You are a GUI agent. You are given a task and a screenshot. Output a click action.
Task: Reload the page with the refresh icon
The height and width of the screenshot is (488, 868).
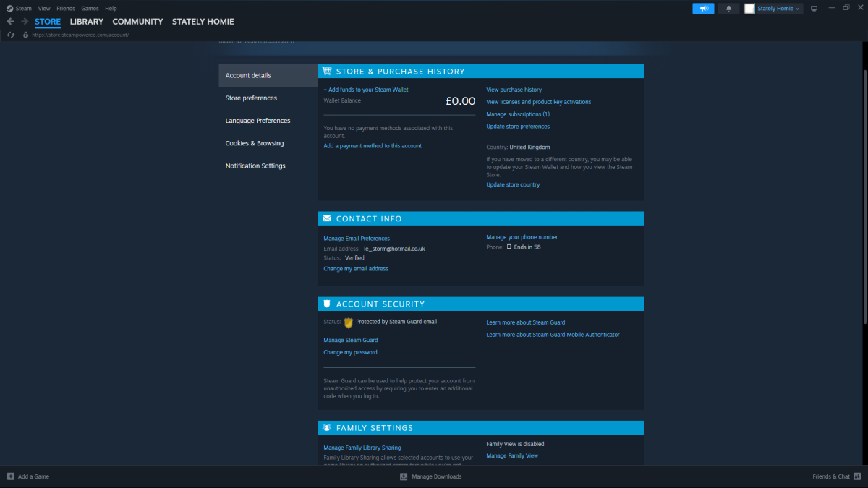[10, 35]
